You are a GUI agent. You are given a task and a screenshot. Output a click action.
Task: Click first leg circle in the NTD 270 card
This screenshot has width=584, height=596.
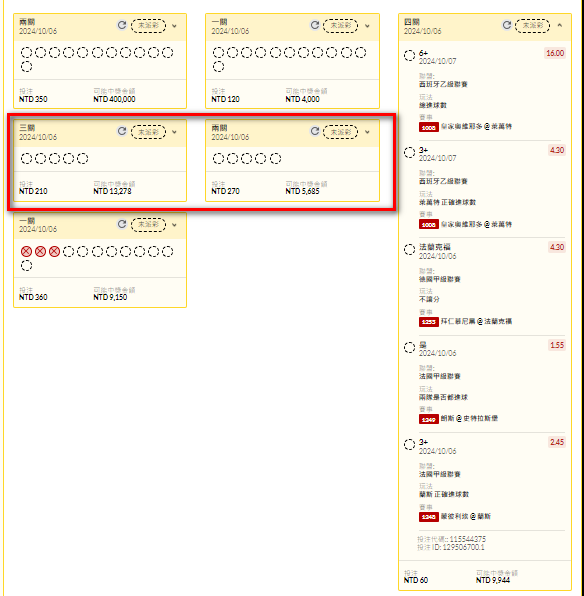pyautogui.click(x=218, y=159)
